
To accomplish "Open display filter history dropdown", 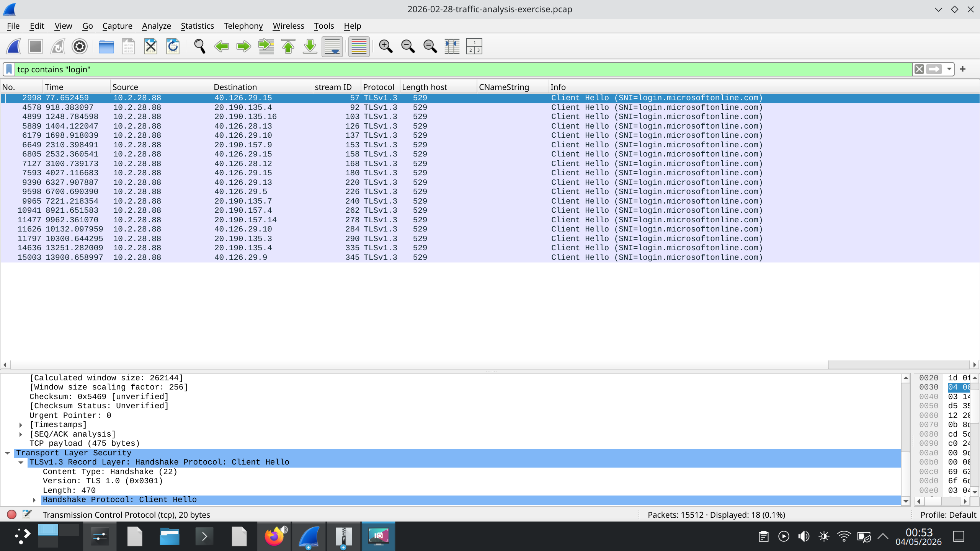I will (x=949, y=69).
